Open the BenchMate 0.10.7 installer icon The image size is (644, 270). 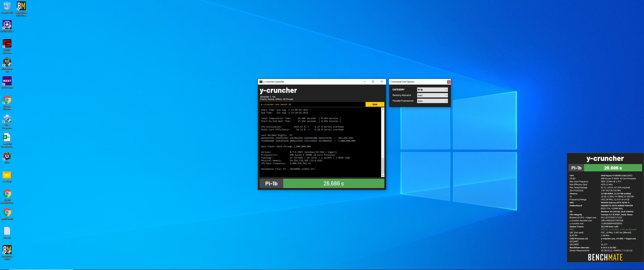click(21, 9)
